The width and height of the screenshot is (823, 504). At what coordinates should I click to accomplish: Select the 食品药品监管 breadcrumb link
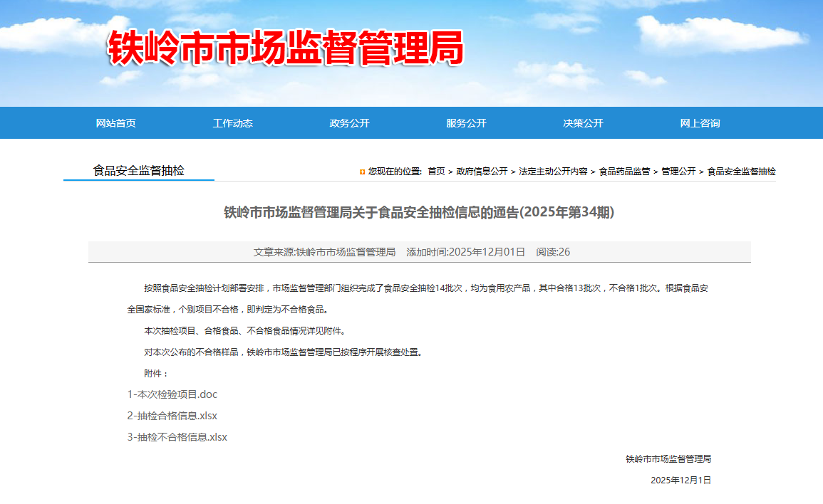click(624, 172)
